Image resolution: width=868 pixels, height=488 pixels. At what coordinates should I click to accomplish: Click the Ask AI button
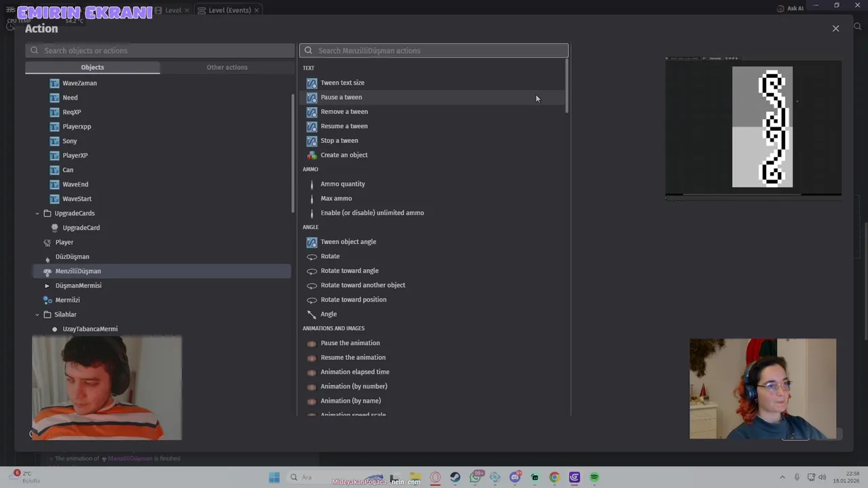pyautogui.click(x=790, y=8)
